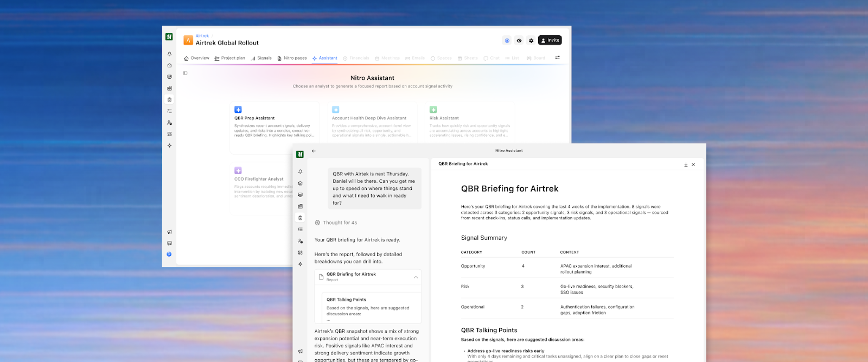Click the 'Opportunity' category cell
Image resolution: width=868 pixels, height=362 pixels.
point(473,266)
